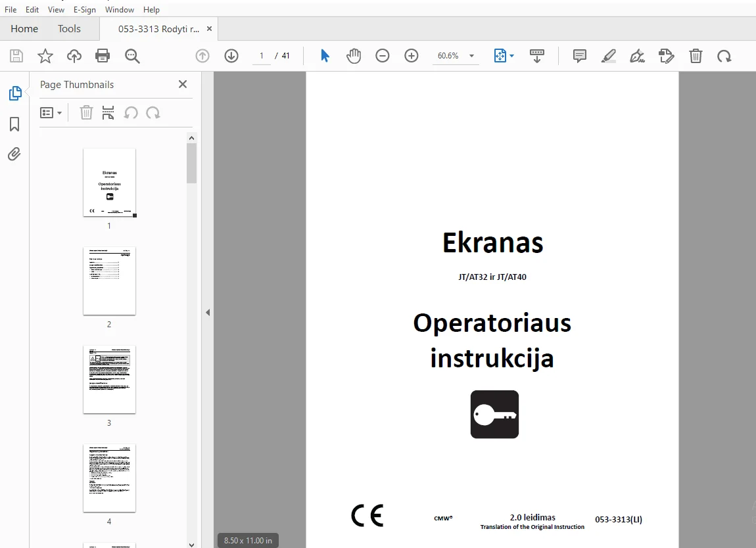This screenshot has height=548, width=756.
Task: Select the page 3 thumbnail
Action: click(x=109, y=380)
